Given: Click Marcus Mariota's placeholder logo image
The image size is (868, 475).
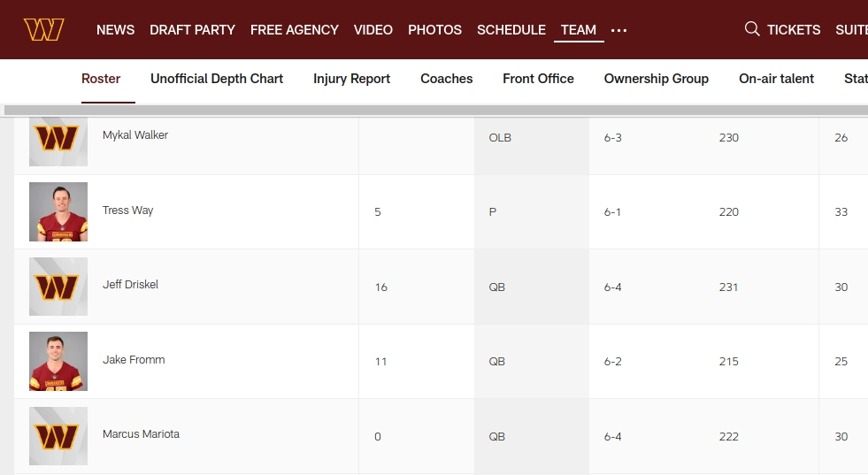Looking at the screenshot, I should pyautogui.click(x=58, y=436).
